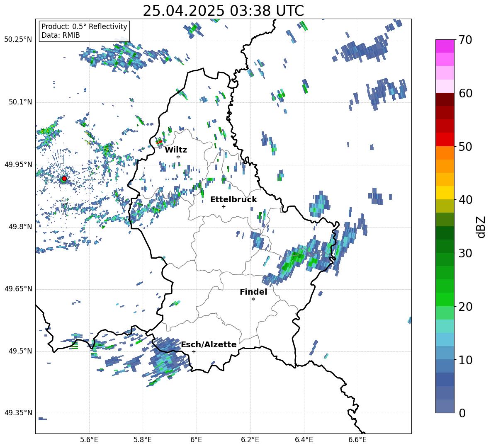The height and width of the screenshot is (448, 491).
Task: Pick the bright green colorbar segment above 20
Action: (x=445, y=299)
